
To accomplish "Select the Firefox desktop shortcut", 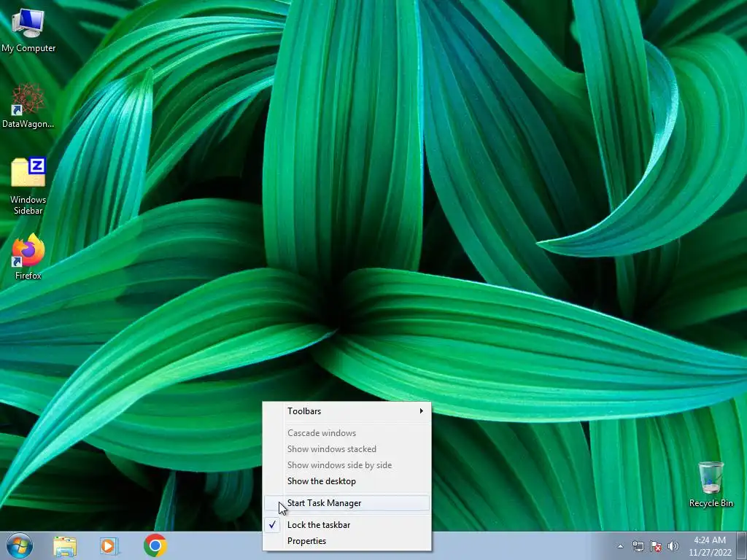I will [28, 257].
